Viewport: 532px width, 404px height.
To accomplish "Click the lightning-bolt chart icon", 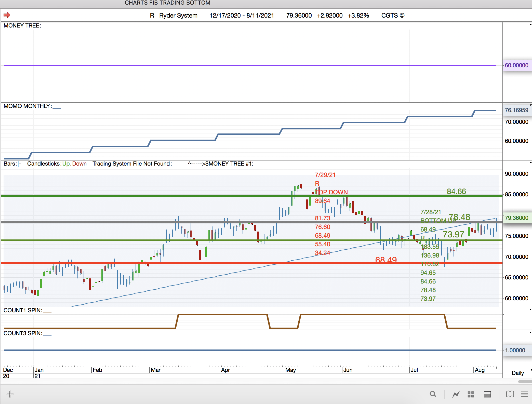I will [x=456, y=394].
